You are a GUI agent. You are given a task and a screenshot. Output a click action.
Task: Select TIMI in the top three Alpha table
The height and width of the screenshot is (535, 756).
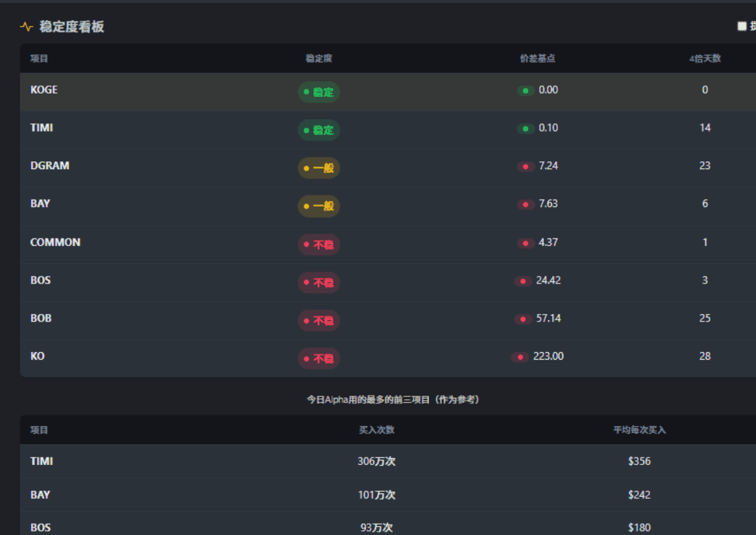tap(42, 462)
